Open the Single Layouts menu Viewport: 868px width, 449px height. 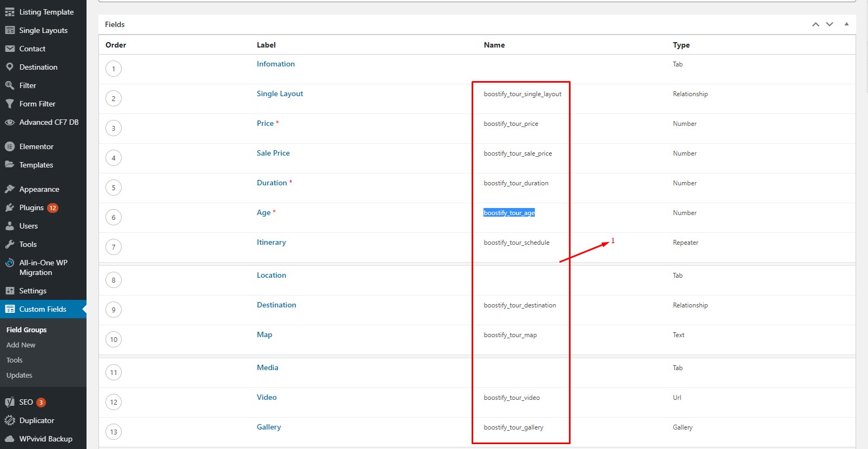point(43,30)
